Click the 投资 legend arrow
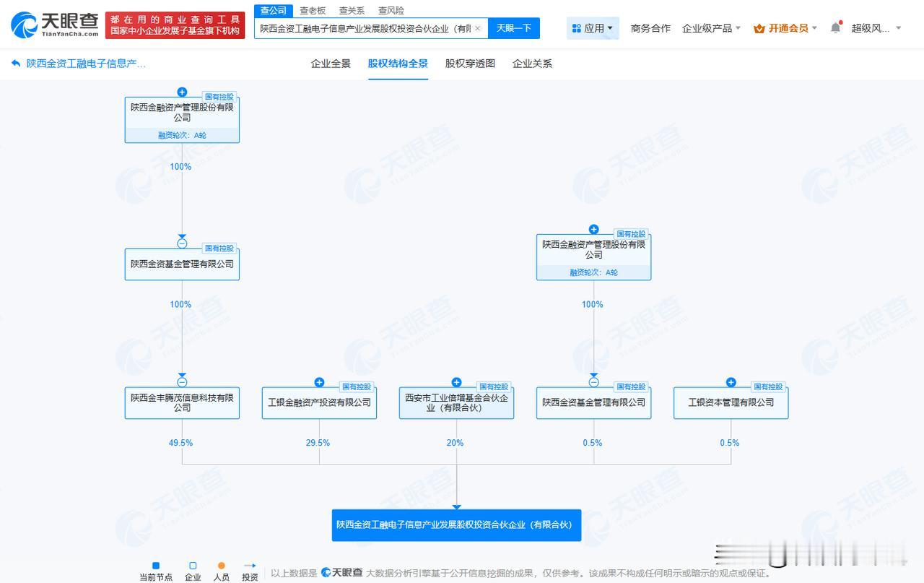The image size is (924, 583). (250, 566)
